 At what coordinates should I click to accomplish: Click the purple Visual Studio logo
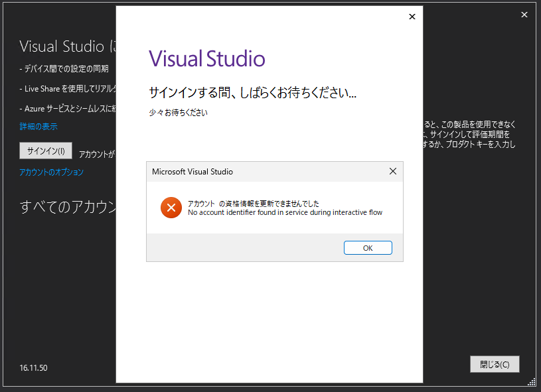tap(207, 59)
